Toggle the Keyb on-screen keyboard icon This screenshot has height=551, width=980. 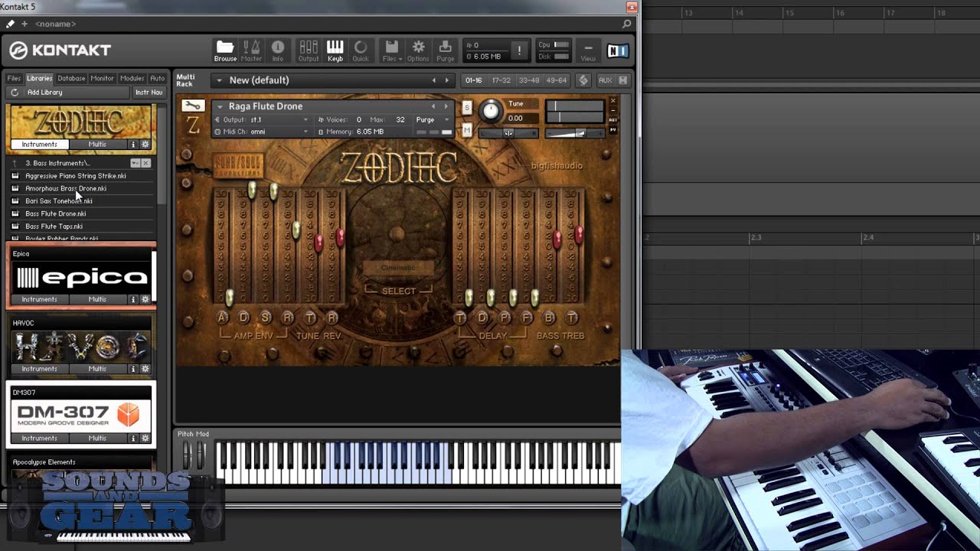(x=335, y=50)
